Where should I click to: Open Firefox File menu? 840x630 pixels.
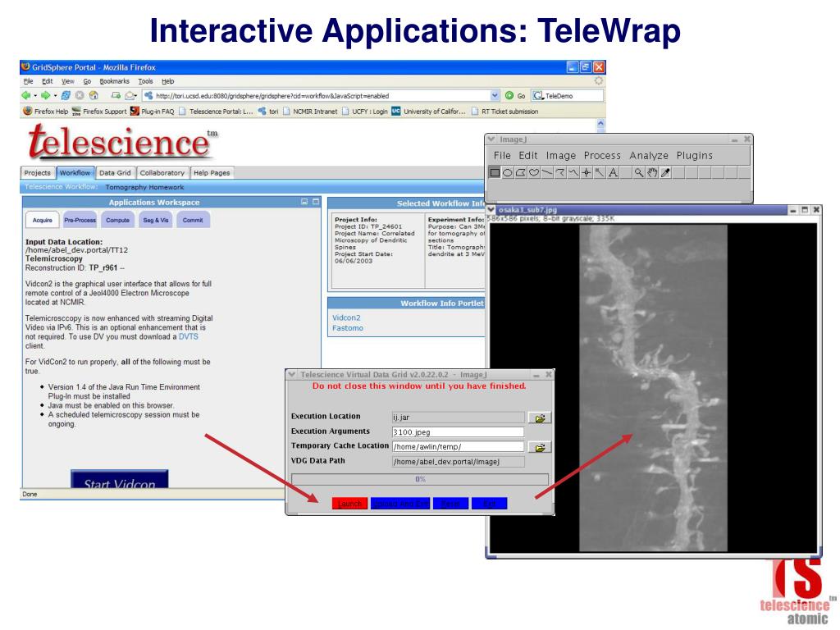pos(29,81)
